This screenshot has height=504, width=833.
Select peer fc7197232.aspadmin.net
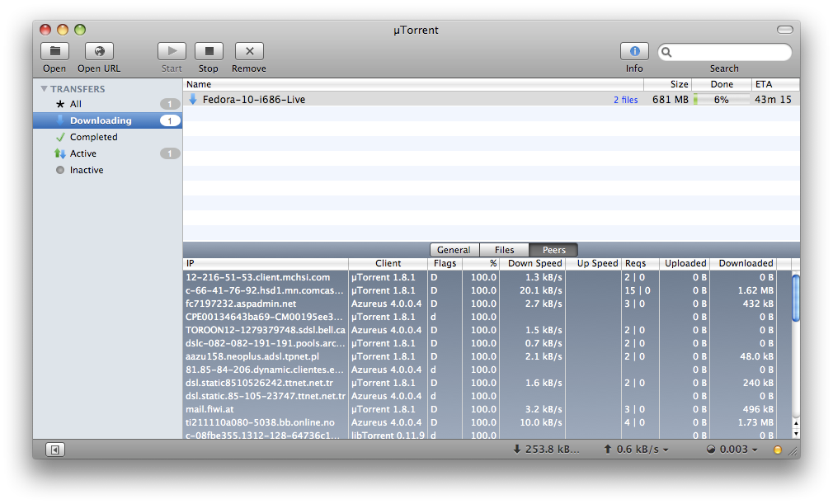(x=241, y=304)
